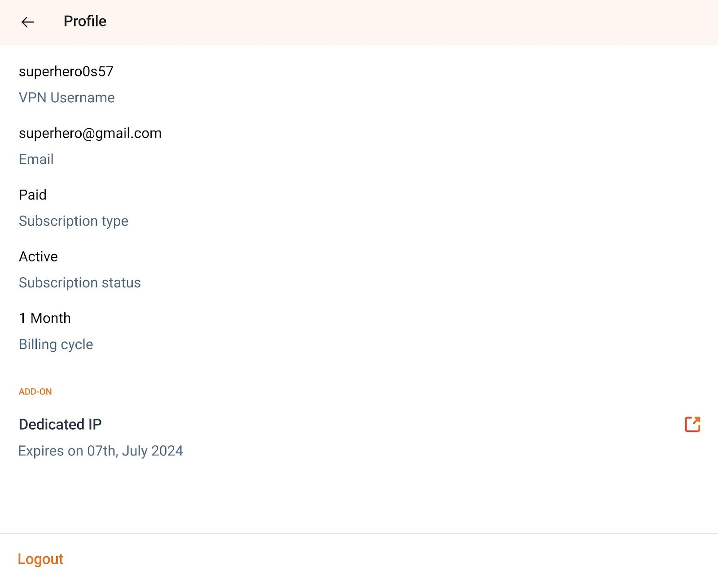Click the Subscription status label
Viewport: 718px width, 588px height.
(x=79, y=283)
